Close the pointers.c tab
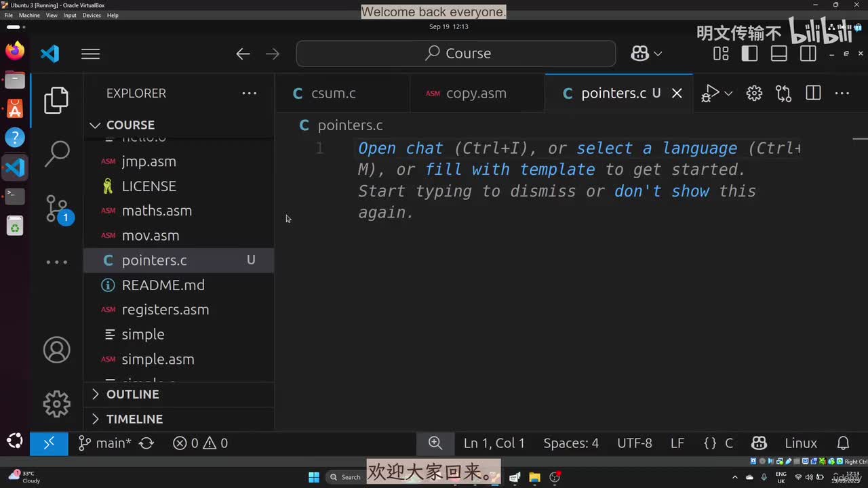Image resolution: width=868 pixels, height=488 pixels. [x=677, y=94]
